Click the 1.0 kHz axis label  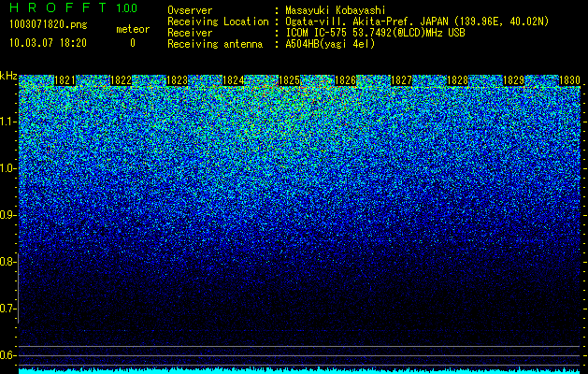pyautogui.click(x=7, y=168)
